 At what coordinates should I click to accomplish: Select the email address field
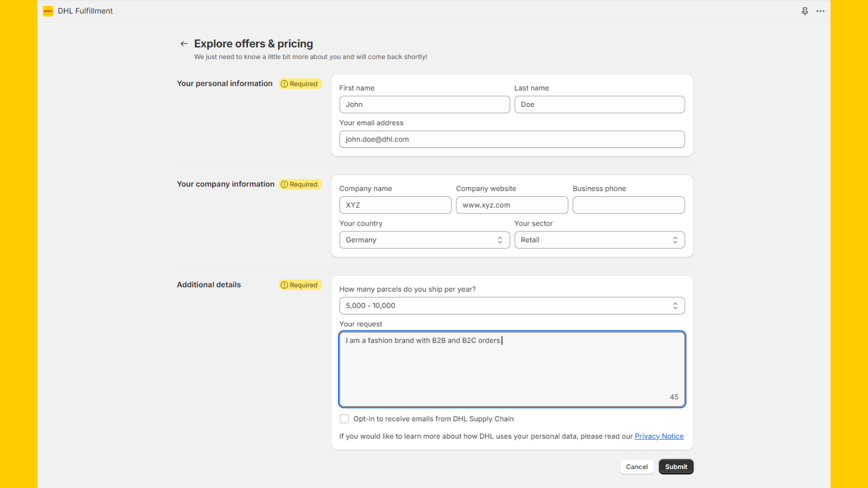512,139
